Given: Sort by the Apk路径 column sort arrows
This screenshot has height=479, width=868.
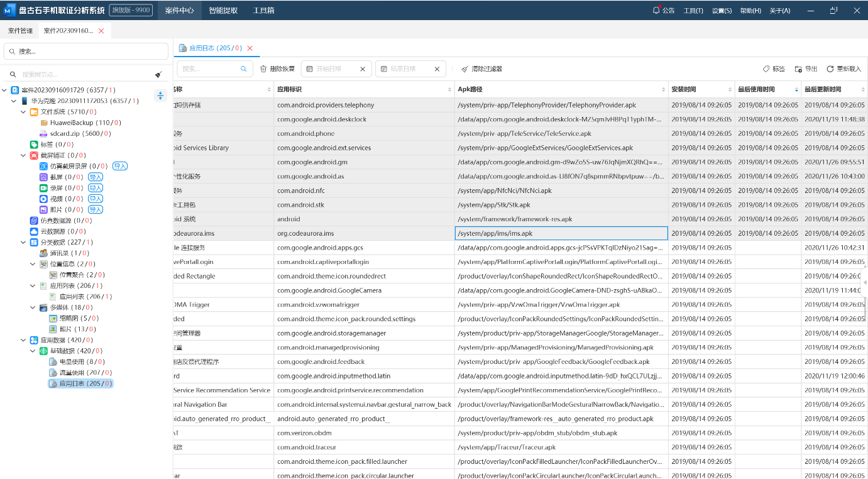Looking at the screenshot, I should pos(663,90).
